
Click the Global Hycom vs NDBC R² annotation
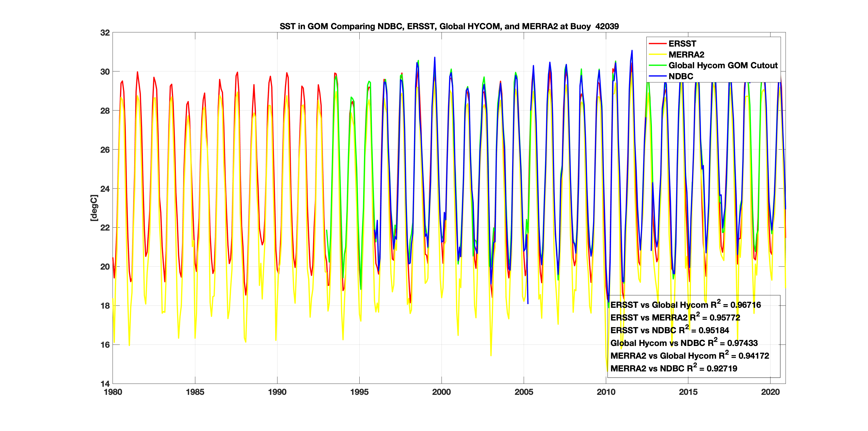(x=684, y=343)
